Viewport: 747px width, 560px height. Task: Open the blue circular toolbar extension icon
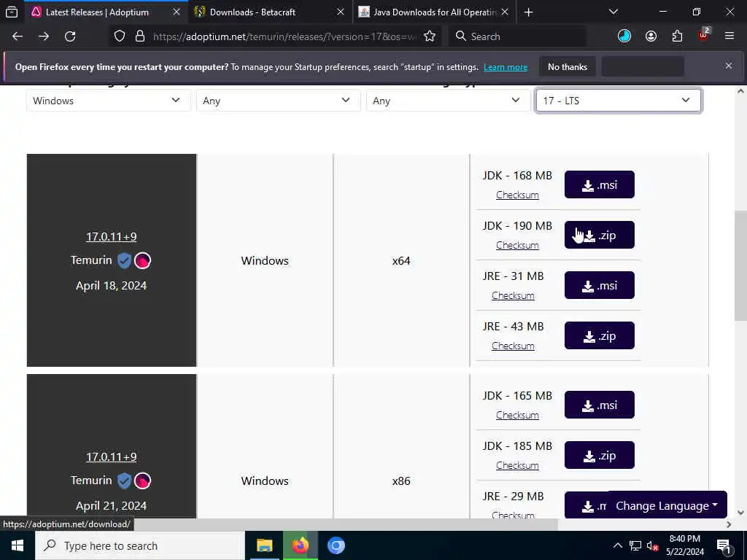[x=624, y=36]
